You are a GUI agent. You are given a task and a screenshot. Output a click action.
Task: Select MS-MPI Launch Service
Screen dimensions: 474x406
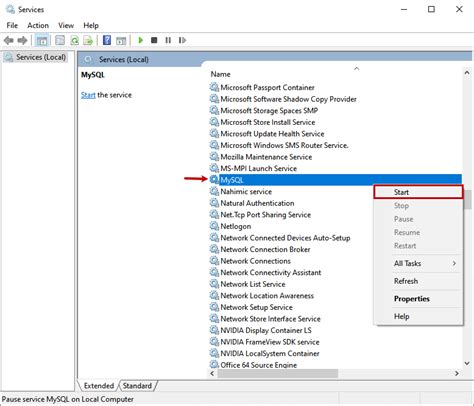[258, 168]
